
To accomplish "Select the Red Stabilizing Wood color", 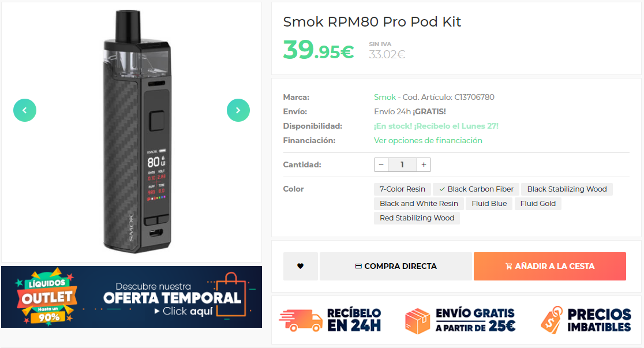I will point(417,218).
